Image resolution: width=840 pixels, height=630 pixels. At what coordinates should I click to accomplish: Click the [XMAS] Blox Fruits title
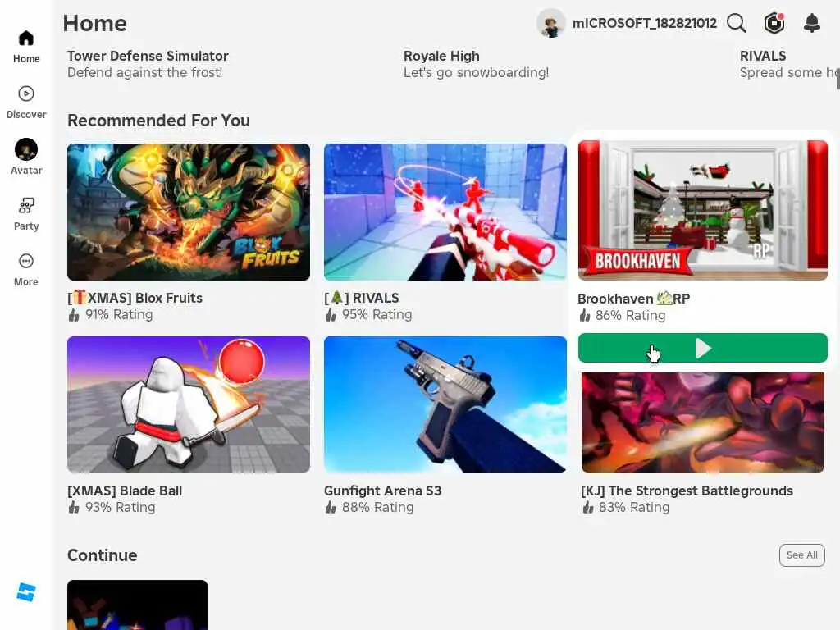tap(135, 298)
